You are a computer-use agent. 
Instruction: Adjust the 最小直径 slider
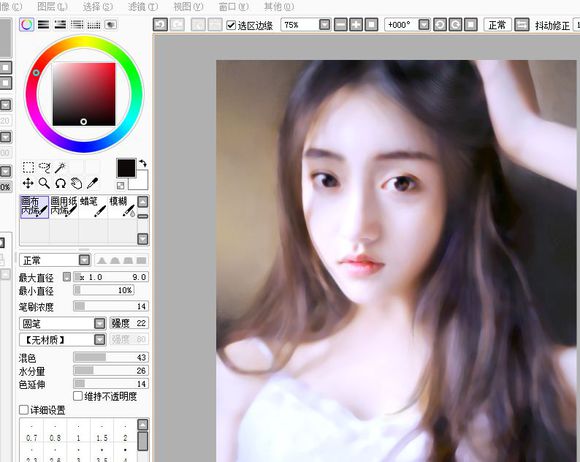pos(104,290)
